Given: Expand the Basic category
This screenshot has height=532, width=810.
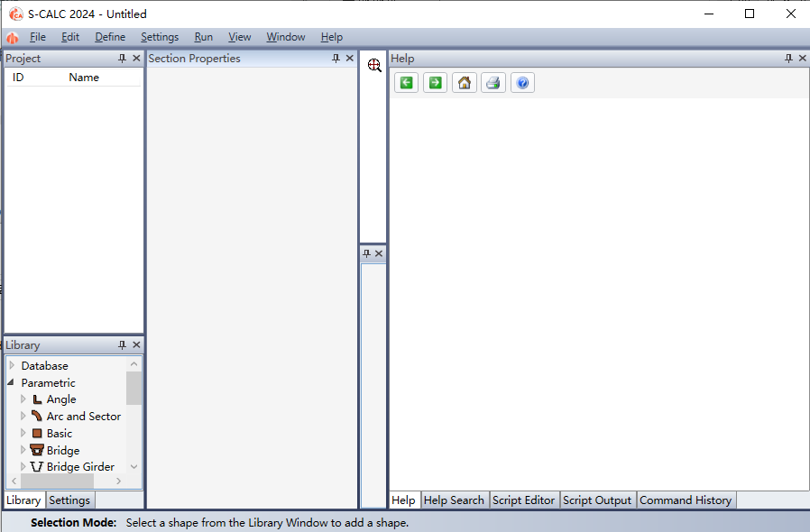Looking at the screenshot, I should click(x=23, y=433).
